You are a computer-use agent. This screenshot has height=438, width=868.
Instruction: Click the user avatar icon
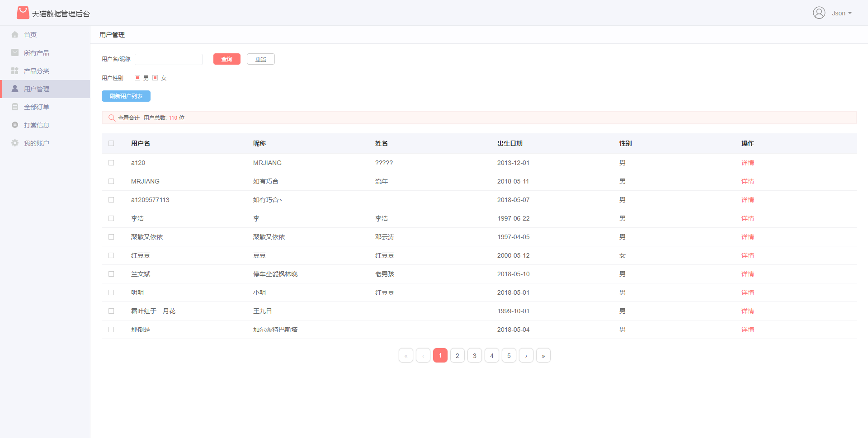pos(819,13)
